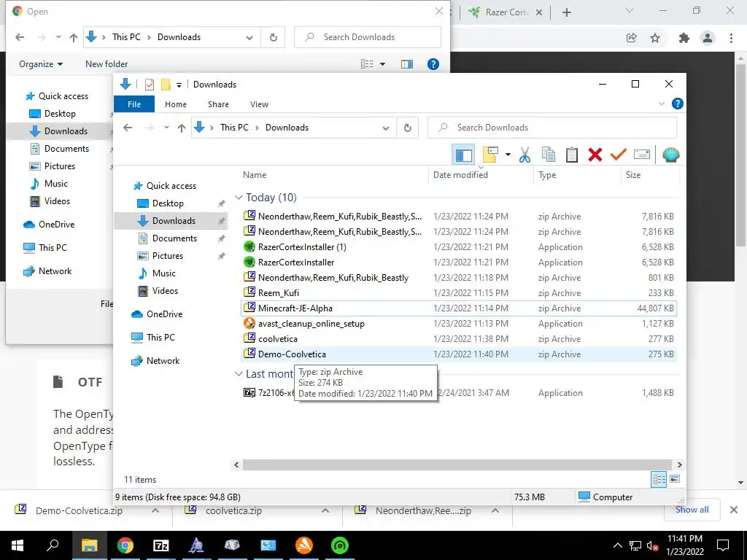
Task: Go Back in the Downloads Explorer window
Action: pos(128,128)
